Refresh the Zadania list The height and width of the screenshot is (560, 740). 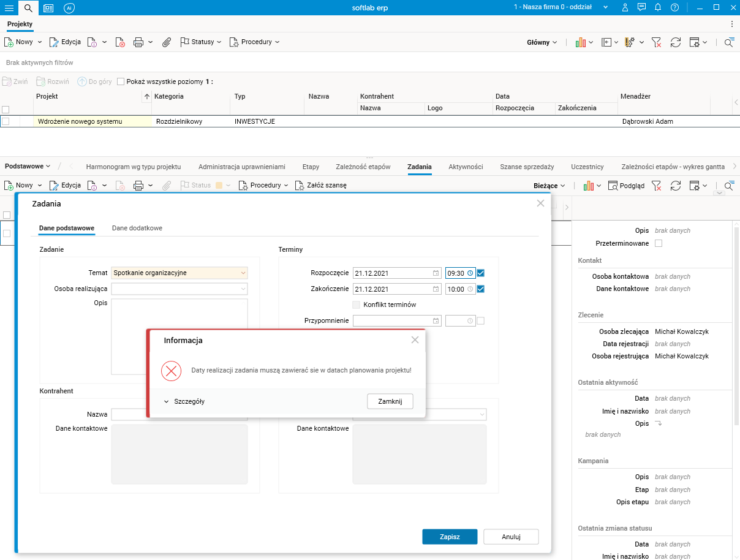click(676, 185)
